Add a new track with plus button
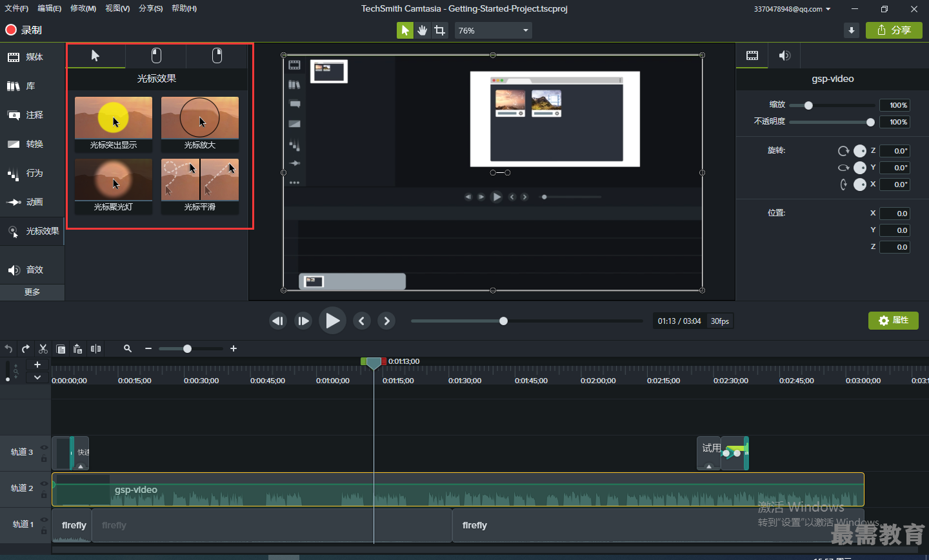 (x=37, y=365)
